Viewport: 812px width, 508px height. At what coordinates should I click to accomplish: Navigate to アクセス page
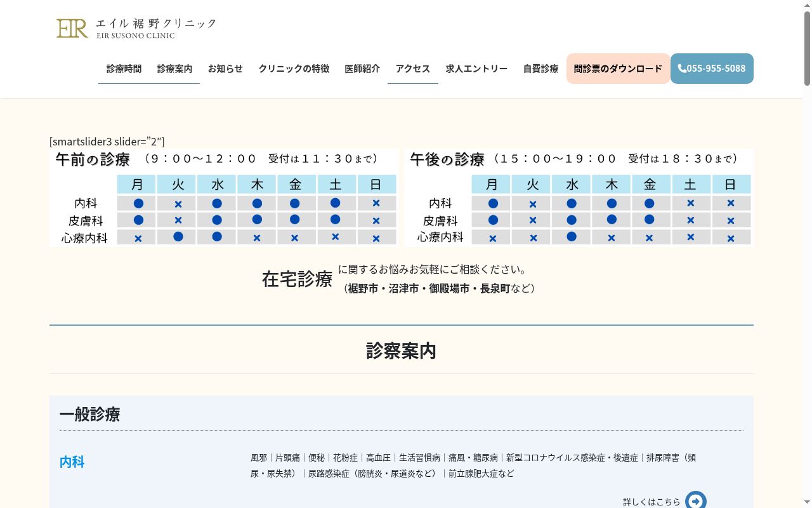[x=413, y=69]
